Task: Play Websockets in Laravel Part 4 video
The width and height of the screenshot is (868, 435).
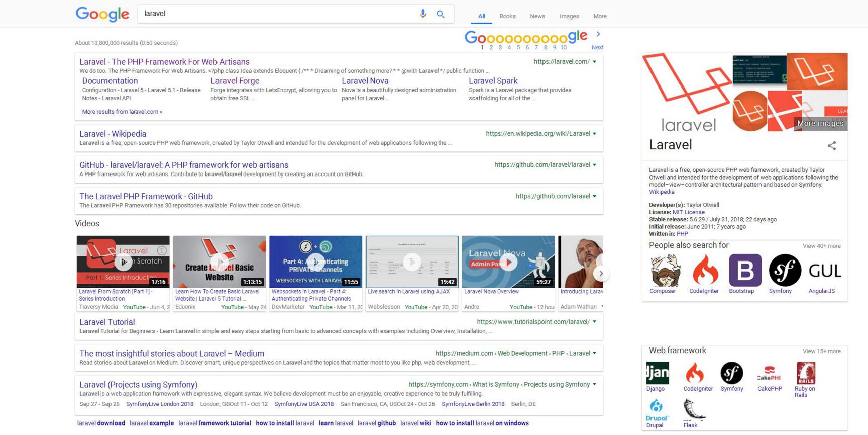Action: [315, 262]
